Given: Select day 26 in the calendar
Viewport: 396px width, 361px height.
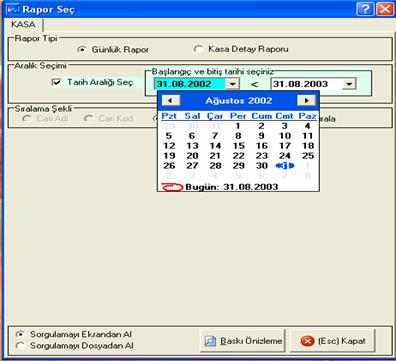Looking at the screenshot, I should 169,166.
